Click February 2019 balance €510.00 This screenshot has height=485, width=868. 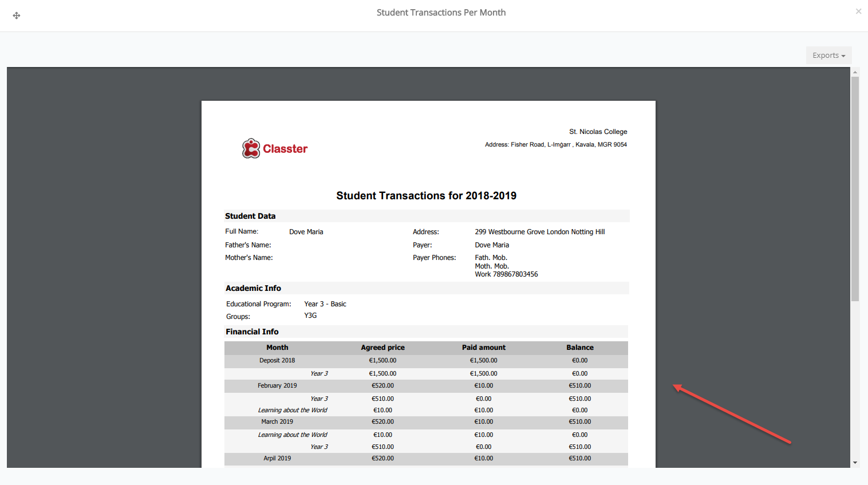[580, 386]
